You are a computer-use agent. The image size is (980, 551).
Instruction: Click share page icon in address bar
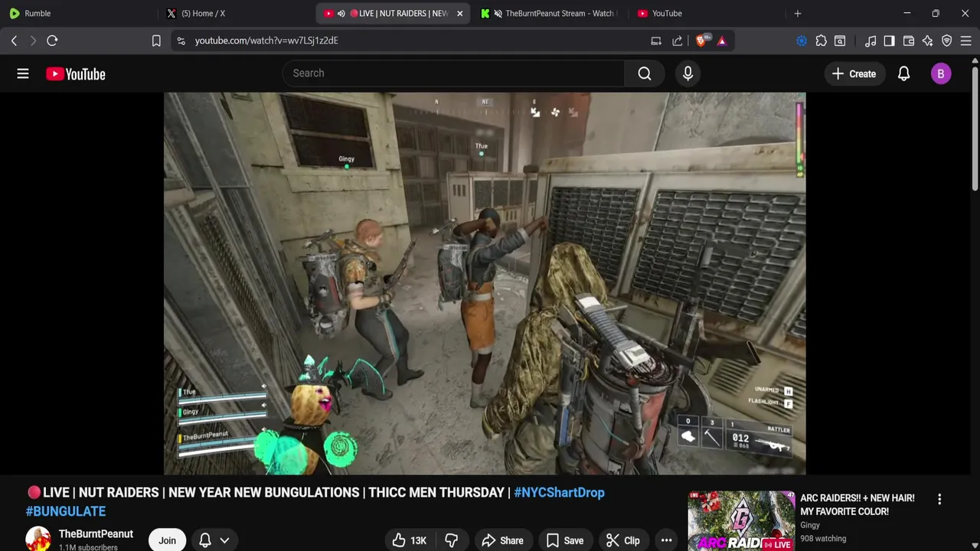point(677,41)
